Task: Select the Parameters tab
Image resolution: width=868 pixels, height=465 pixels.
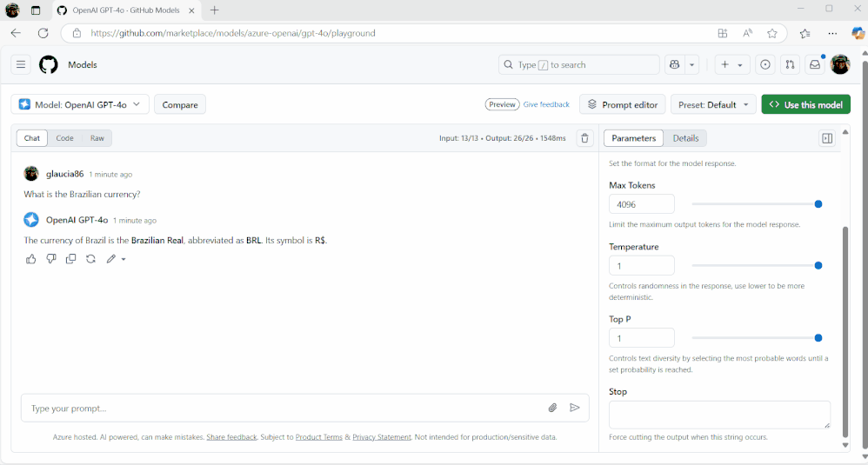Action: (633, 138)
